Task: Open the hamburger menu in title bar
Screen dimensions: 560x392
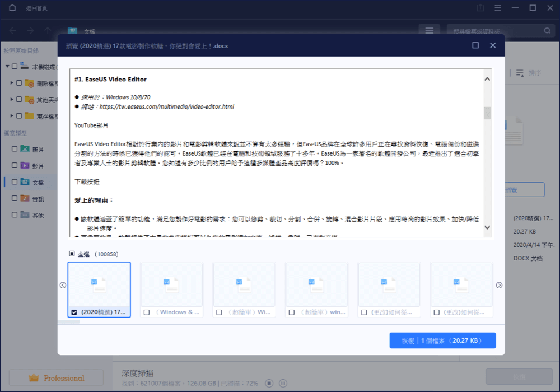Action: 497,8
